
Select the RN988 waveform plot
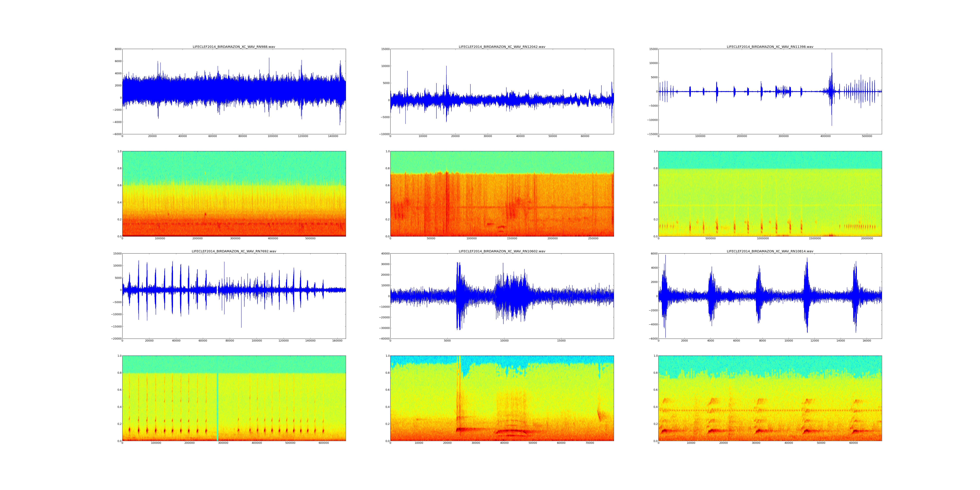(234, 91)
